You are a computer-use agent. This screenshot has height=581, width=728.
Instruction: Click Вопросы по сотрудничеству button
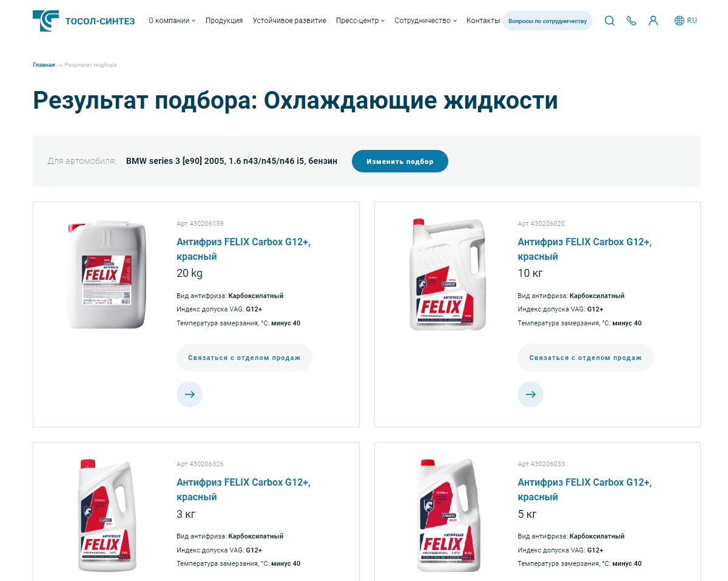547,21
